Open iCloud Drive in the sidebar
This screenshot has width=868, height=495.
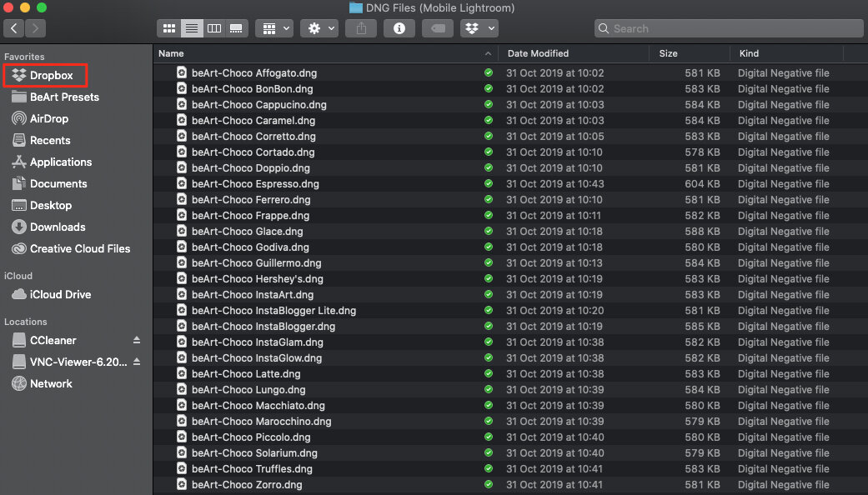tap(51, 294)
